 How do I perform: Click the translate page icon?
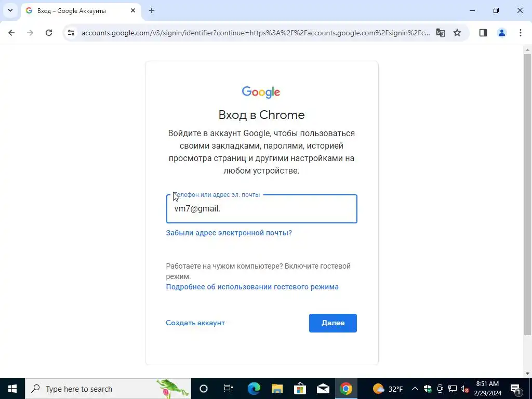441,33
